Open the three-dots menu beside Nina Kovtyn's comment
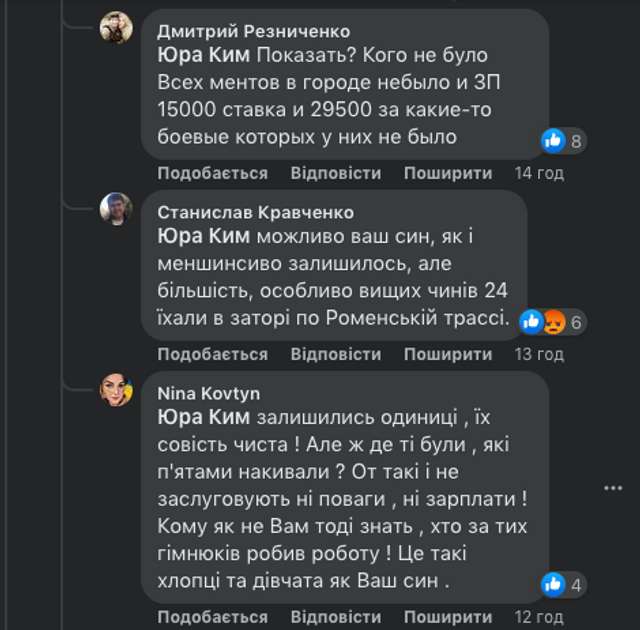The height and width of the screenshot is (630, 640). pos(612,487)
